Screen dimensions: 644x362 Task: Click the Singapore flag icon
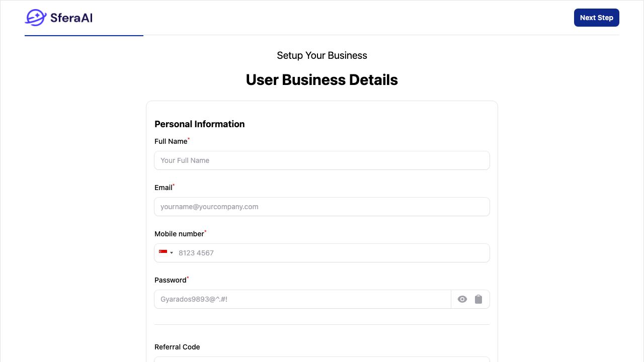tap(163, 252)
